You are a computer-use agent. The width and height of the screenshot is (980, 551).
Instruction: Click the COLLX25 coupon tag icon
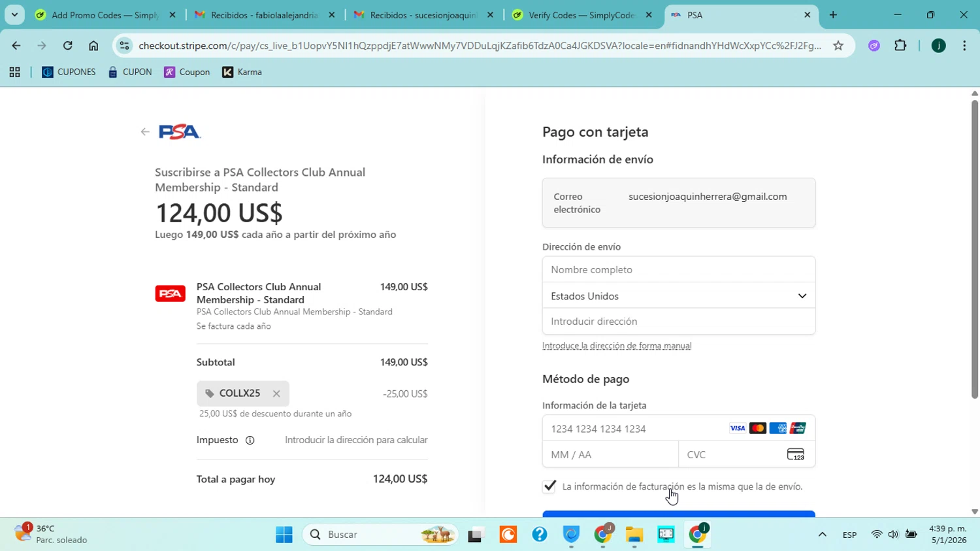tap(210, 393)
